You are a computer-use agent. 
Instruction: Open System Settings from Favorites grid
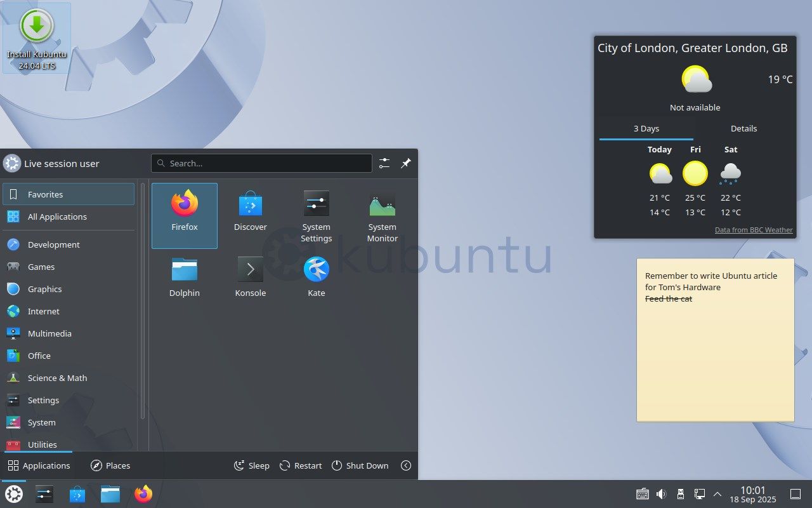[x=317, y=216]
